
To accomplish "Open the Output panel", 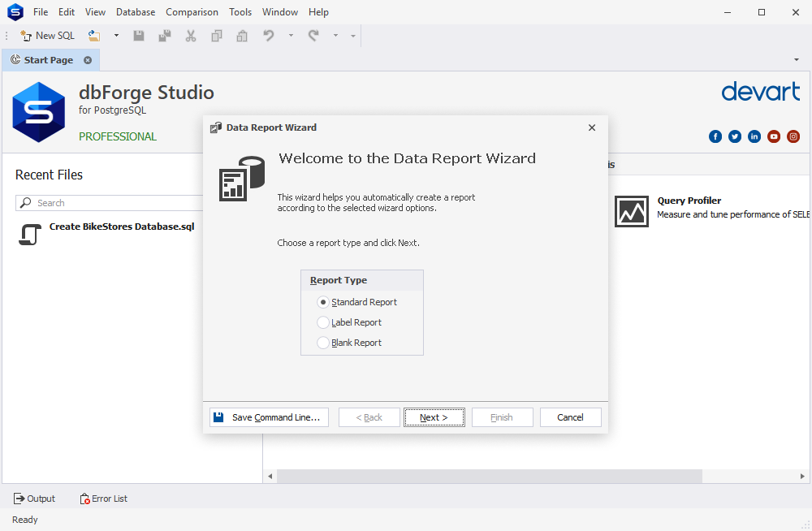I will 34,499.
